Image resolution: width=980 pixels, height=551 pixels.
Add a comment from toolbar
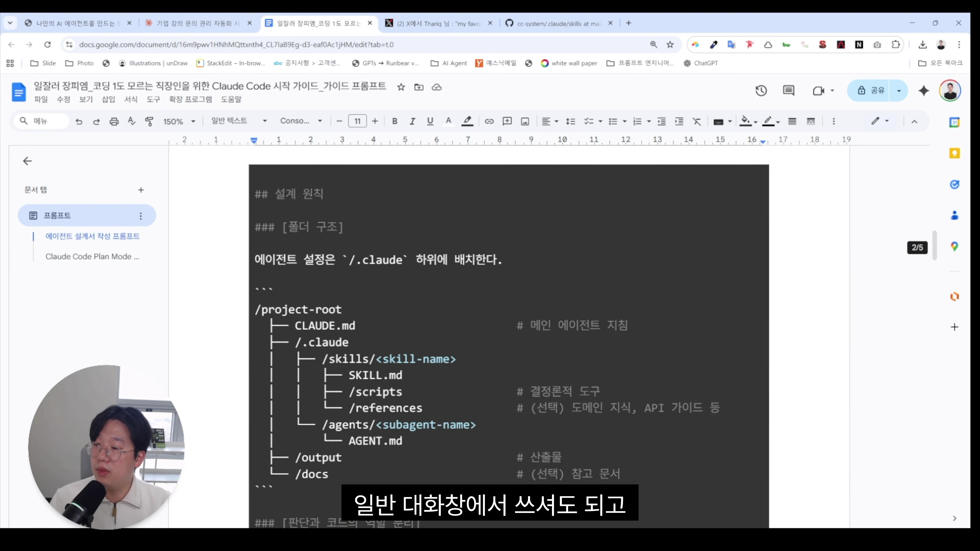pos(507,121)
